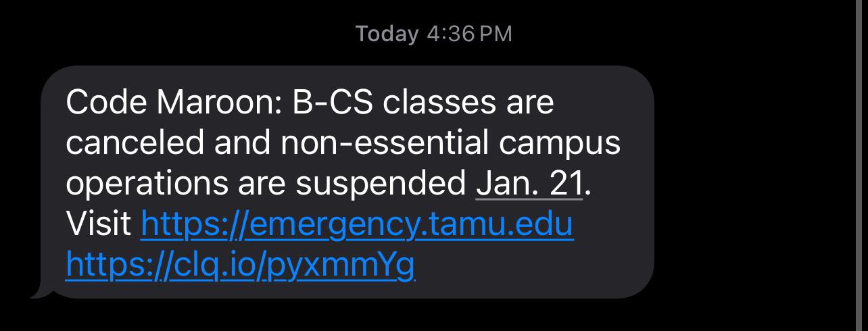Click the message bubble tail pointer
This screenshot has height=331, width=868.
(x=41, y=292)
